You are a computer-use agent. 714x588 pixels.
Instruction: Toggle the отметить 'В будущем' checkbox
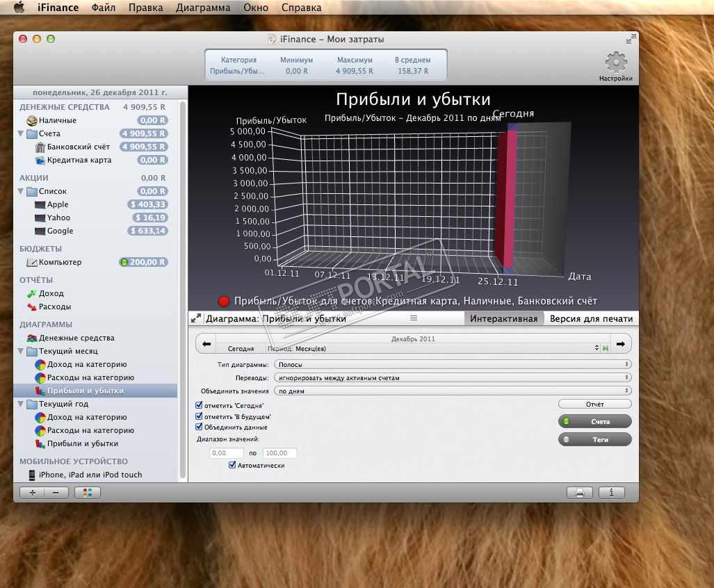click(199, 416)
